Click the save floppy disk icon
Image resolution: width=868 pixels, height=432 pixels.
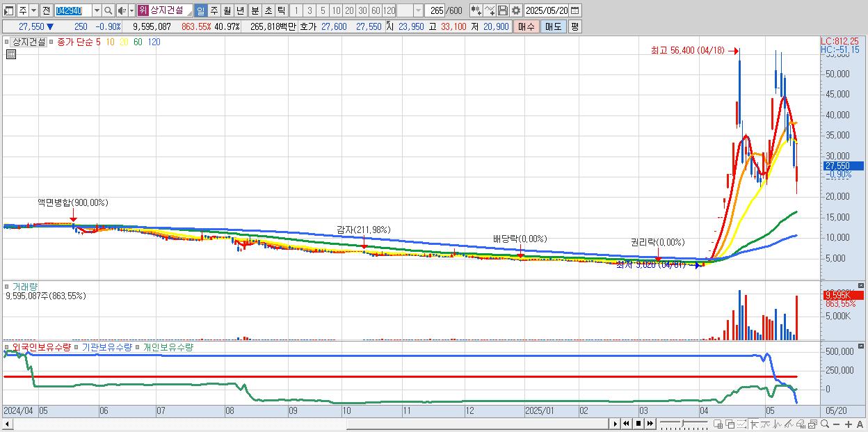click(x=502, y=10)
